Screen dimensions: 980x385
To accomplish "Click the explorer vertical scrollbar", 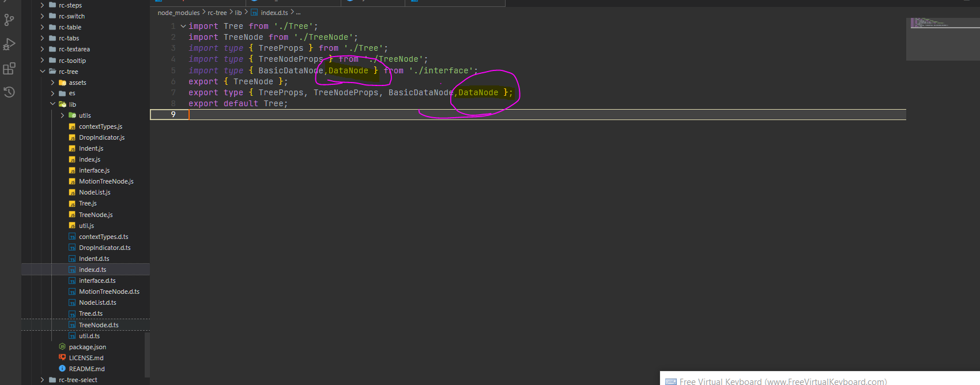I will [147, 354].
